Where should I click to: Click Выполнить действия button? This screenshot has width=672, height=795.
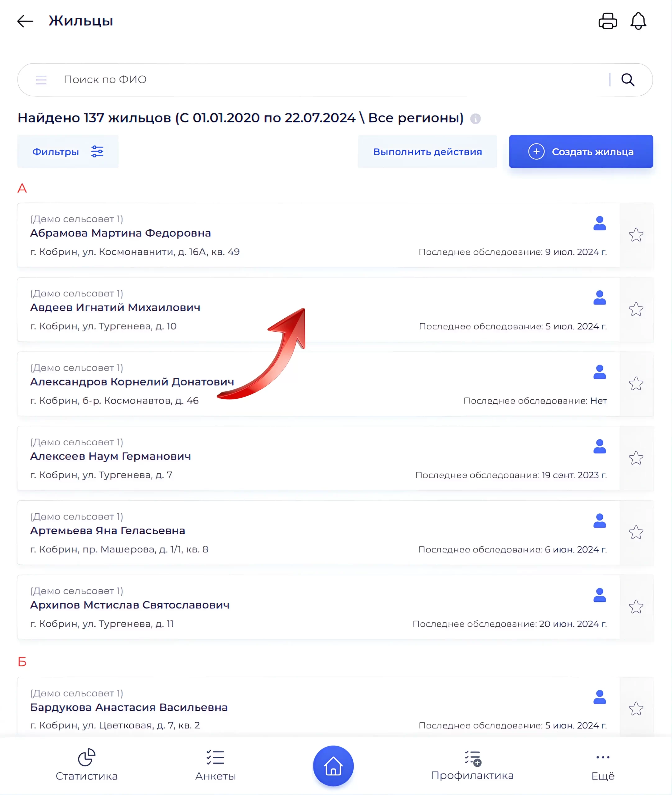[427, 152]
